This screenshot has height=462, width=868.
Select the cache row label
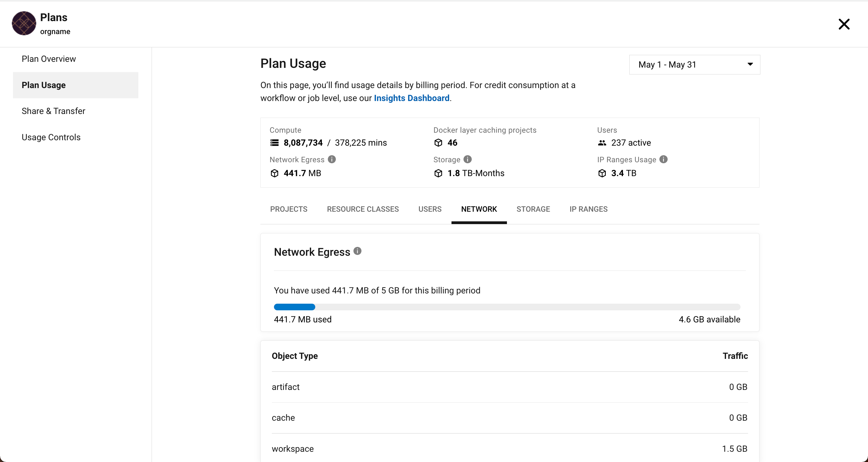pos(283,418)
